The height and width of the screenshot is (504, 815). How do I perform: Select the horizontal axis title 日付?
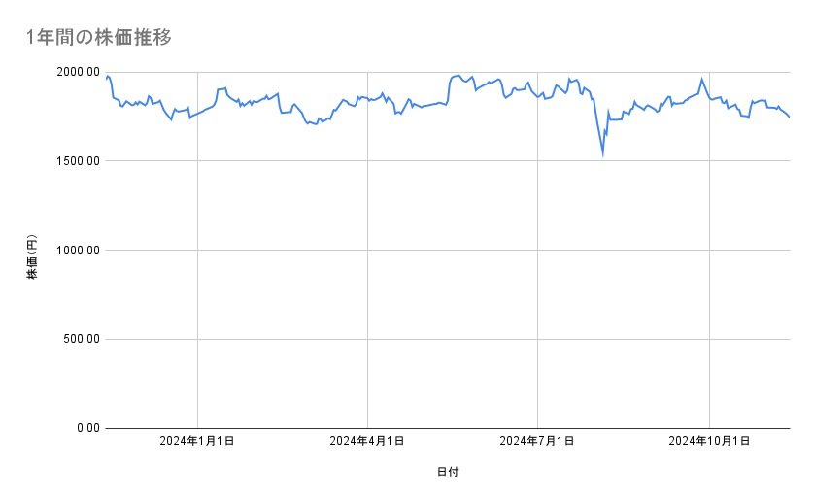pos(448,472)
